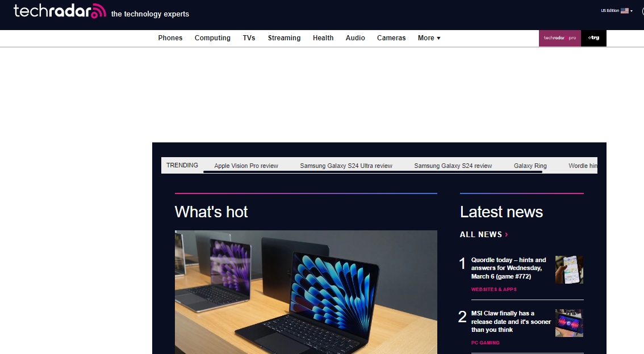Open trending Samsung Galaxy S24 review
The height and width of the screenshot is (354, 644).
point(453,166)
